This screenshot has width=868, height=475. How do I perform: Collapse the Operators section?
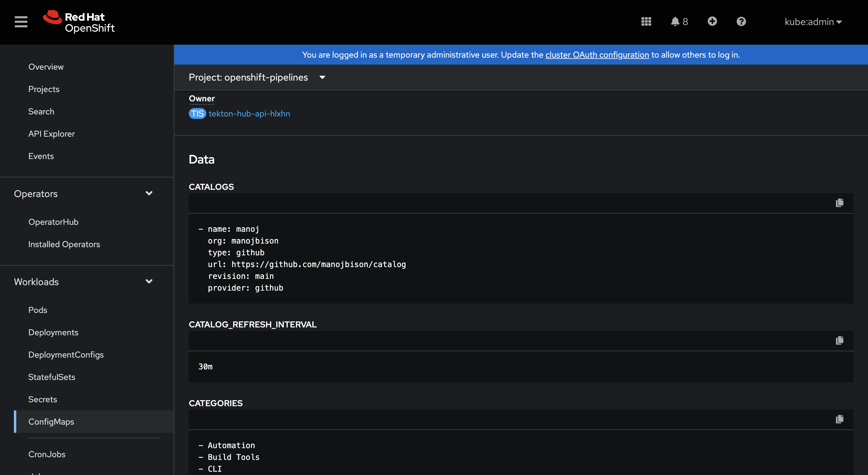click(149, 193)
